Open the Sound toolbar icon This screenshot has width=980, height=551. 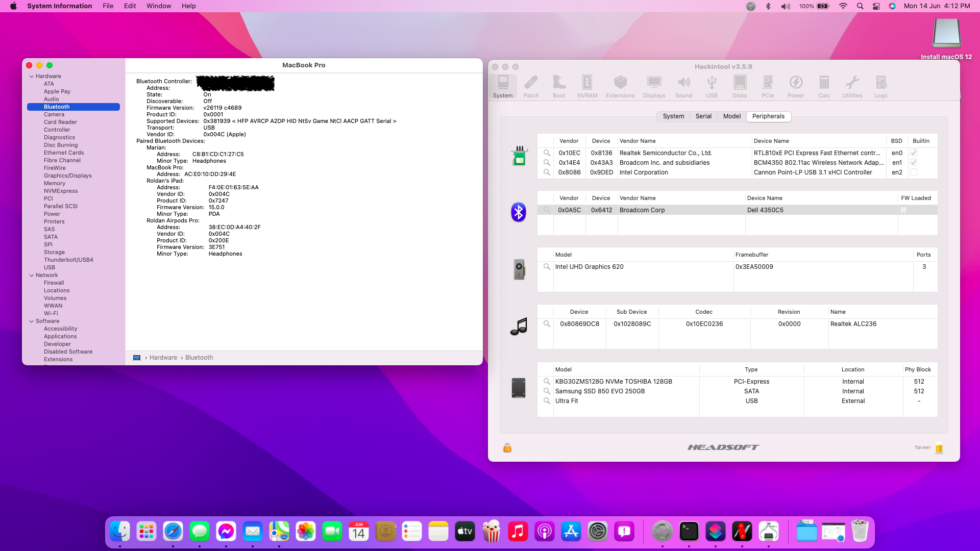click(x=684, y=86)
